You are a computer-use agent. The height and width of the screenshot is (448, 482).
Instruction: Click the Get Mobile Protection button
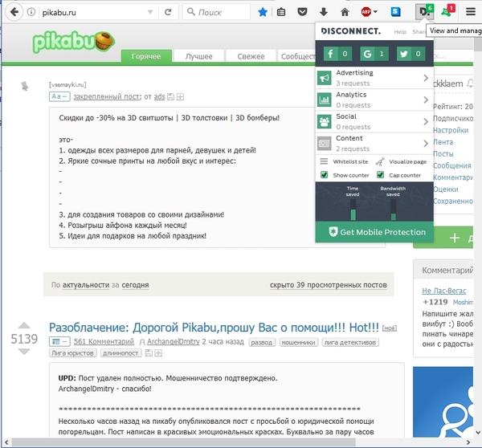pyautogui.click(x=374, y=232)
